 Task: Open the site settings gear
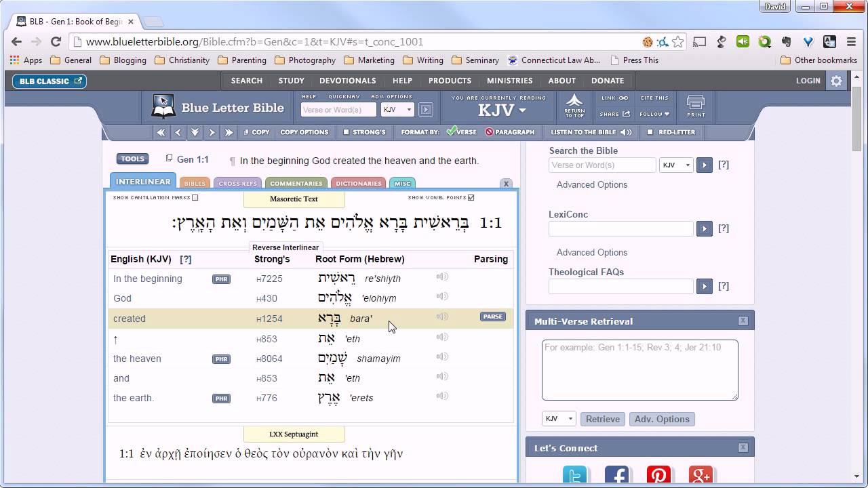[x=836, y=81]
